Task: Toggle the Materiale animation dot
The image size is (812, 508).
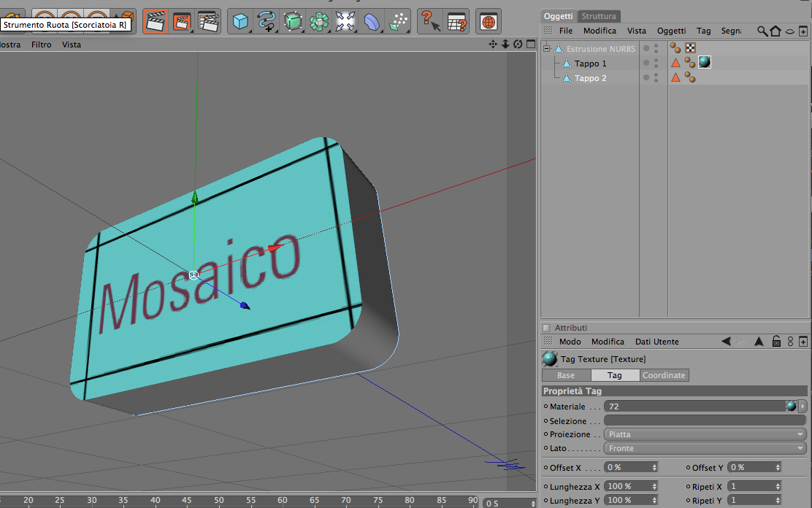Action: pyautogui.click(x=545, y=407)
